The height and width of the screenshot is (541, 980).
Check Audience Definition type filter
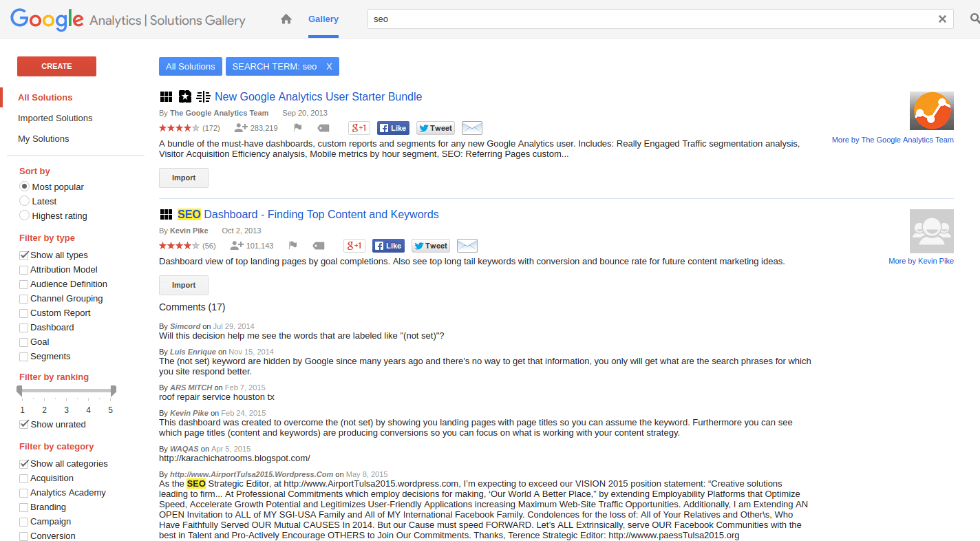pyautogui.click(x=24, y=284)
